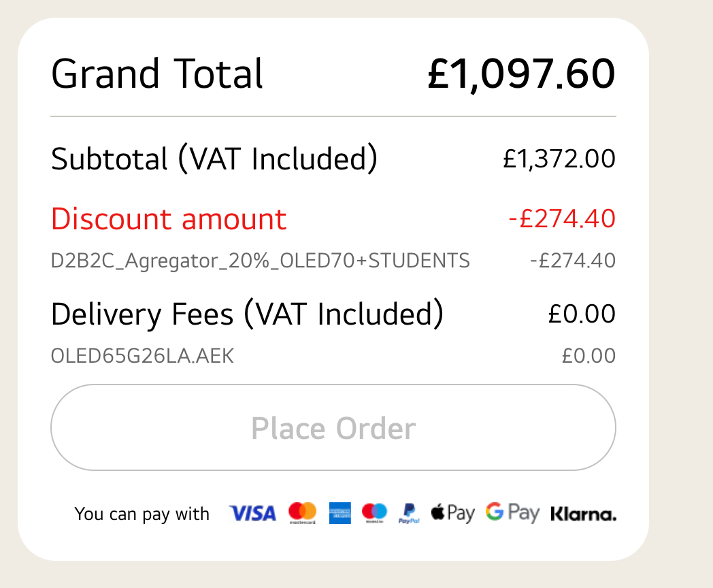This screenshot has width=713, height=588.
Task: Click the red Discount amount label
Action: (169, 219)
